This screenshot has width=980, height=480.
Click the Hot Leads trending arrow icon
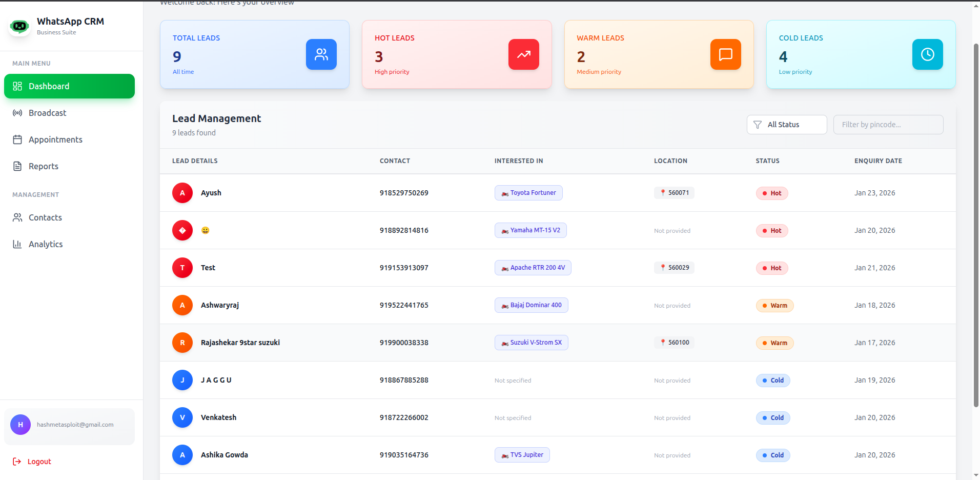[524, 54]
